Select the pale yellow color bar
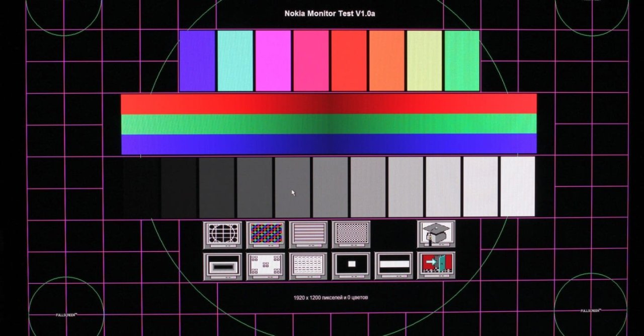The image size is (644, 336). (x=424, y=60)
